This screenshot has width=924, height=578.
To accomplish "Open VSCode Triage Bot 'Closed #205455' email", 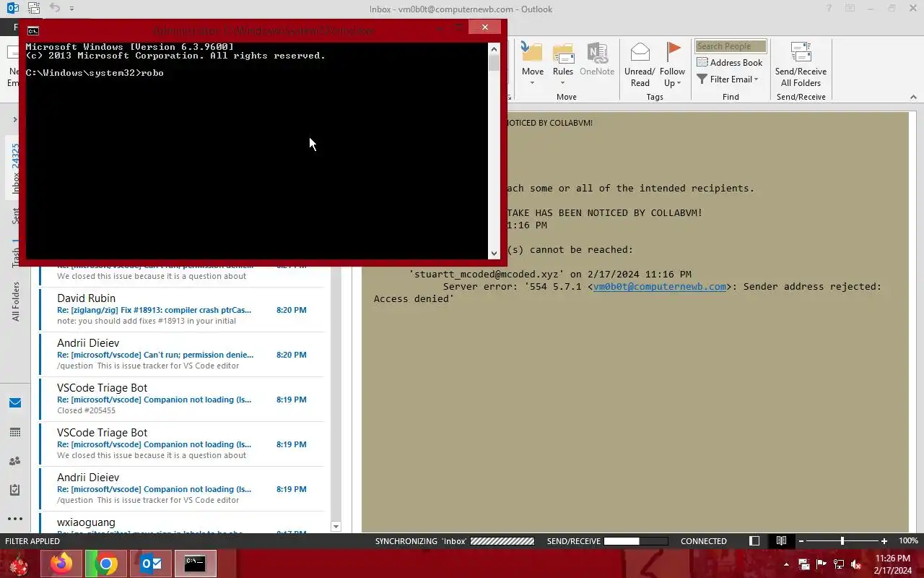I will point(182,399).
